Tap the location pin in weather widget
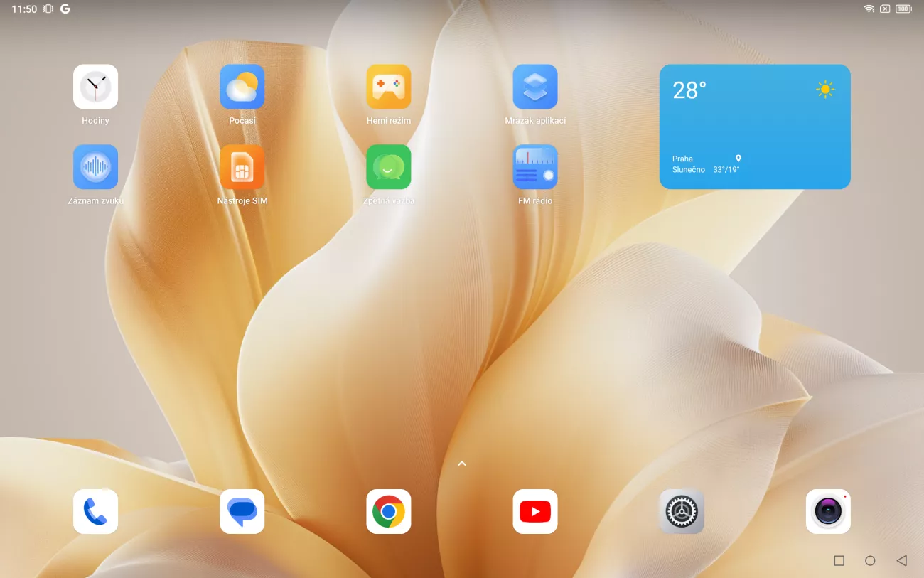The height and width of the screenshot is (578, 924). pyautogui.click(x=738, y=159)
